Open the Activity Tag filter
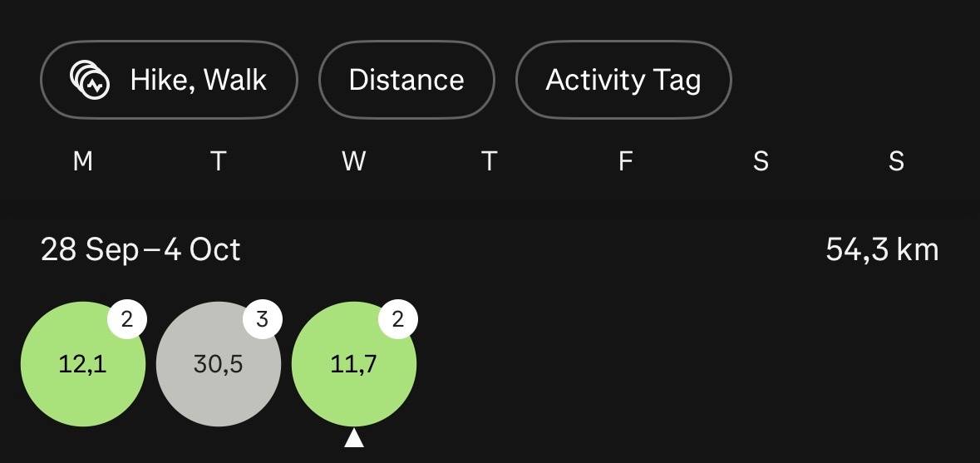Screen dimensions: 980x463 [x=623, y=79]
